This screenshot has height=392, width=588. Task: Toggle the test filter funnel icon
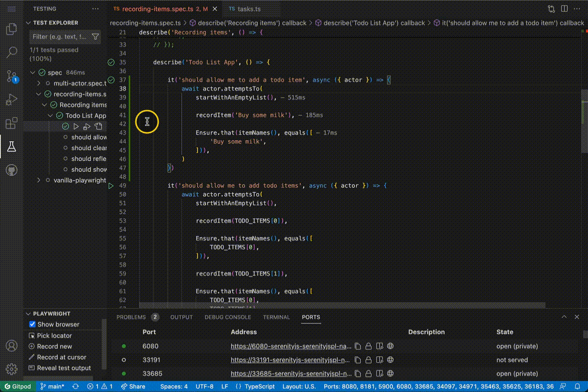pos(96,36)
